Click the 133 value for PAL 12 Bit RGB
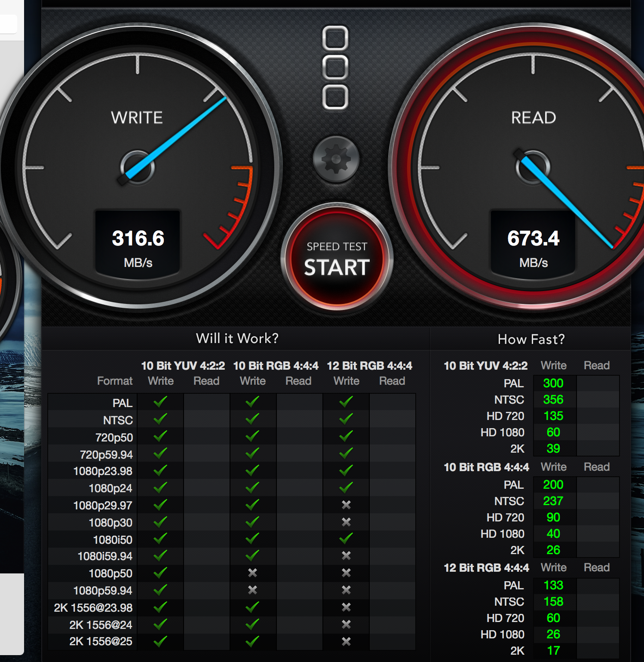 [553, 585]
